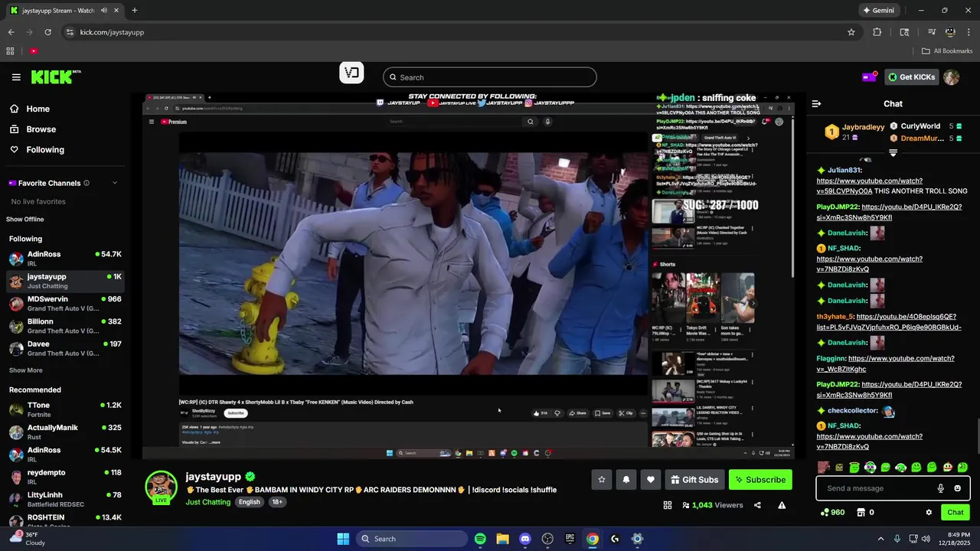Open Davee channel in Following list
The width and height of the screenshot is (980, 551).
[65, 348]
